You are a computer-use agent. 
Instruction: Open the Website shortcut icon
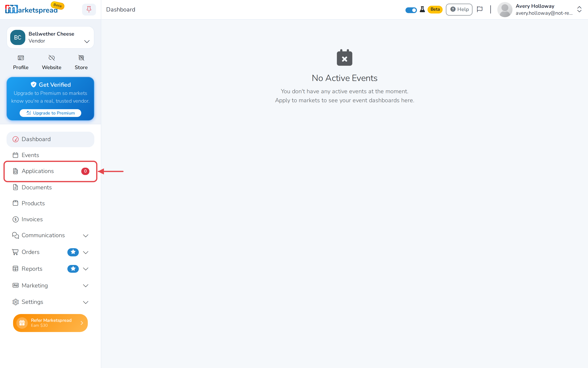51,58
